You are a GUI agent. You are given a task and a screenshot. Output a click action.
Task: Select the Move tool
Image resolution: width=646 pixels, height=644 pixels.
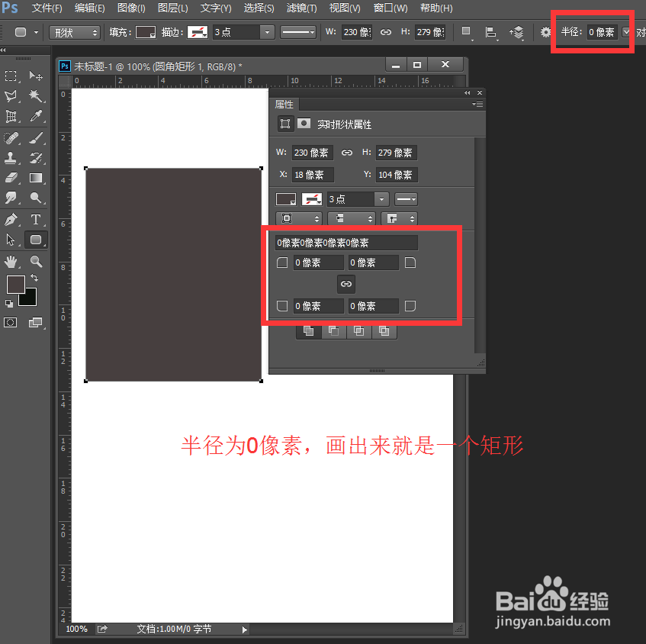tap(35, 76)
